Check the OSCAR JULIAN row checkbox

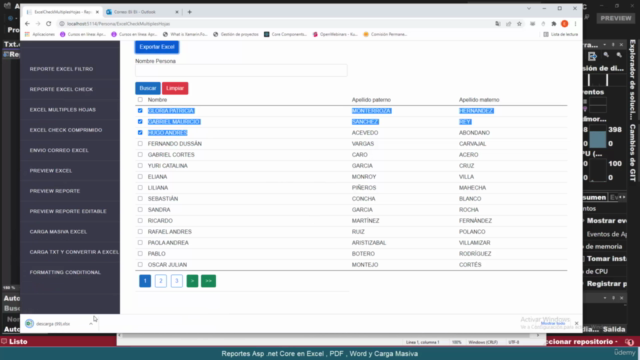click(140, 264)
